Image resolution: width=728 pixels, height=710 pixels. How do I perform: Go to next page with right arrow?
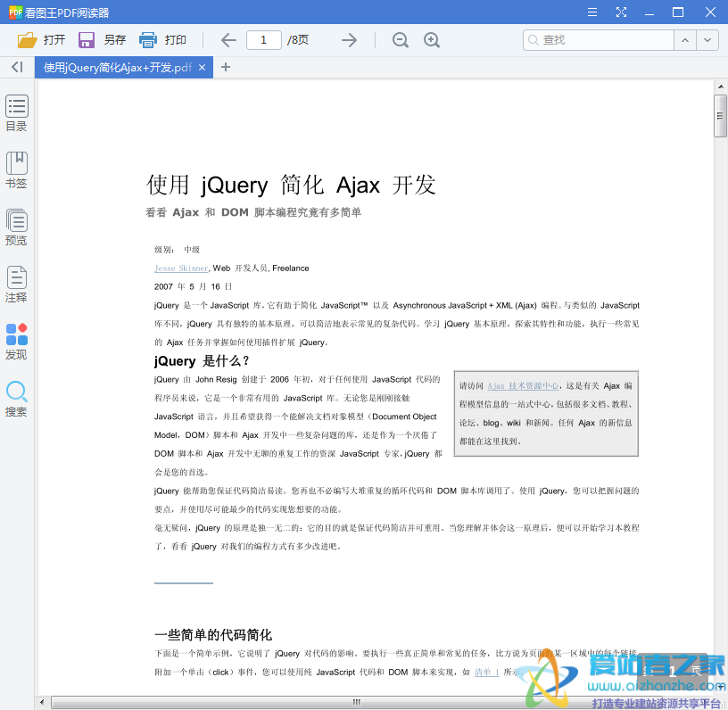point(349,40)
